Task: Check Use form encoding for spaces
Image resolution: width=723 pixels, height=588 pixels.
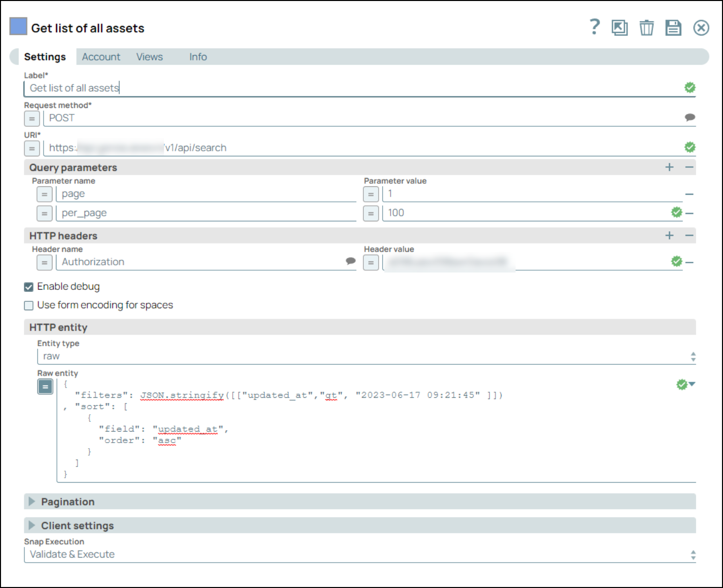Action: (29, 305)
